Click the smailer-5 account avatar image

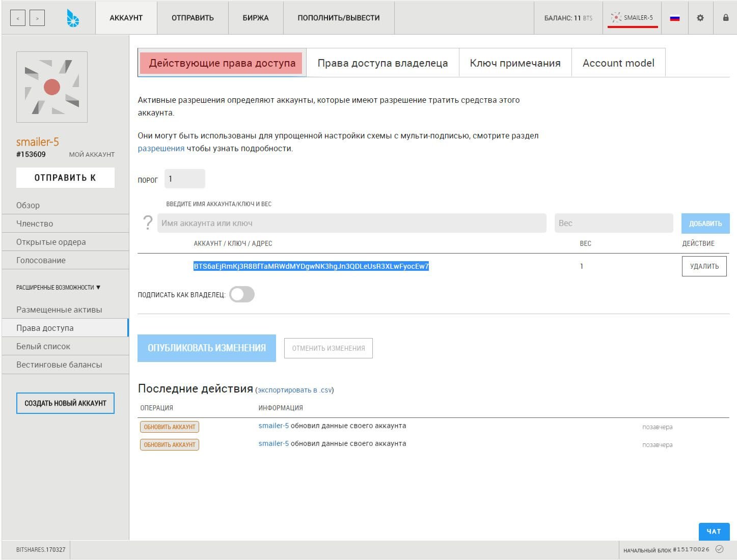coord(52,87)
